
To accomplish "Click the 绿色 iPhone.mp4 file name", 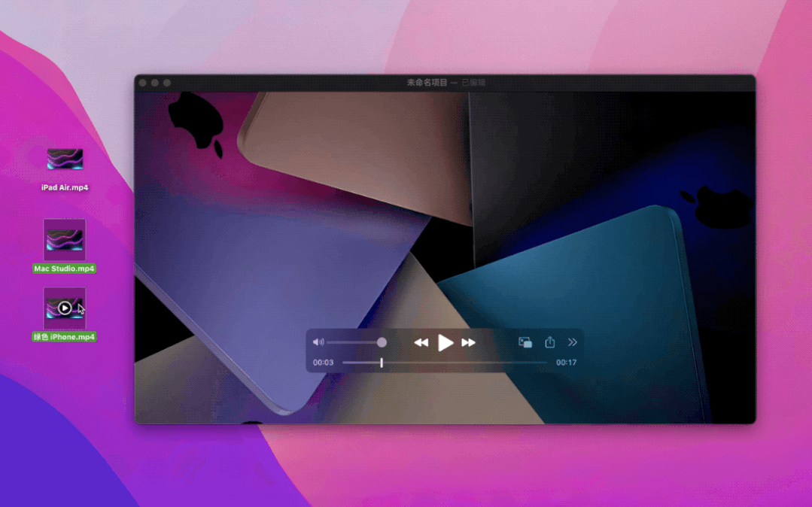I will [x=64, y=336].
